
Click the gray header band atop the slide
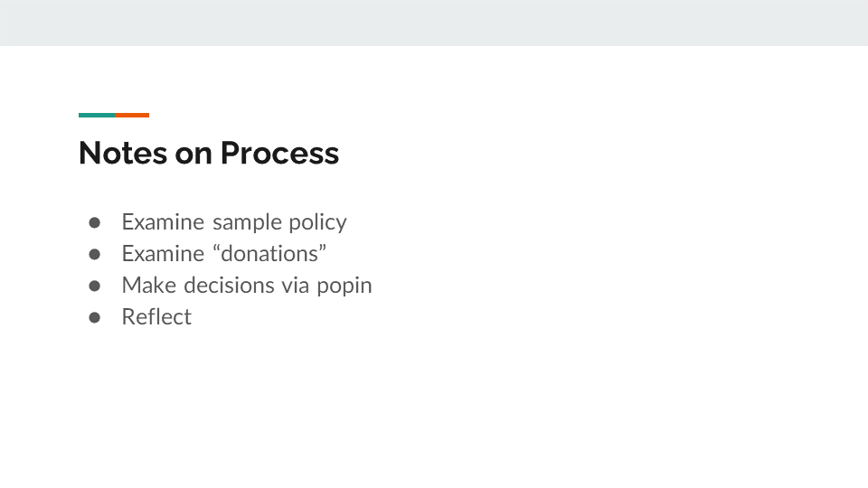[434, 23]
